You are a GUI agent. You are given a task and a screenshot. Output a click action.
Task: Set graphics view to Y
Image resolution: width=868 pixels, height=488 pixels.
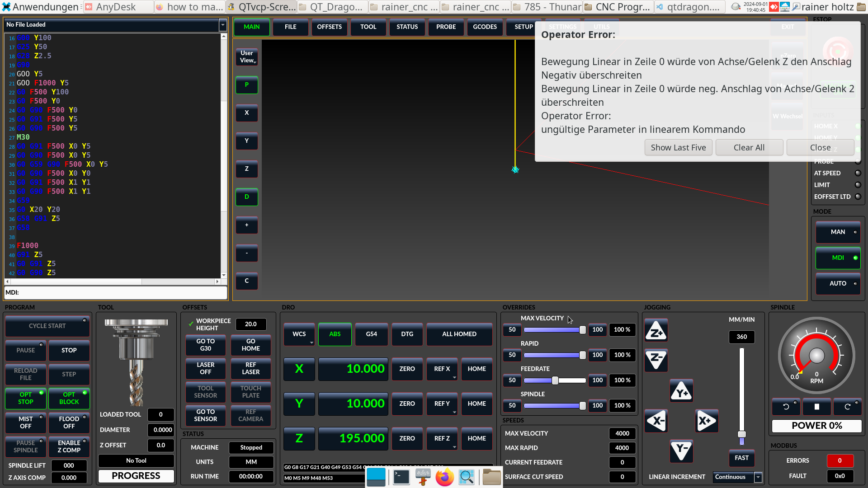[x=246, y=141]
